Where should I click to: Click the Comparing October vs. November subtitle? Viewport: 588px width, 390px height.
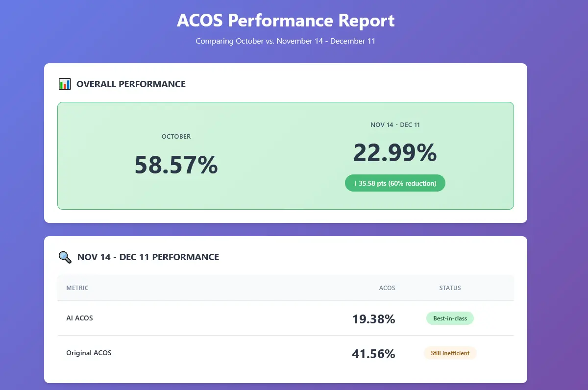coord(286,41)
